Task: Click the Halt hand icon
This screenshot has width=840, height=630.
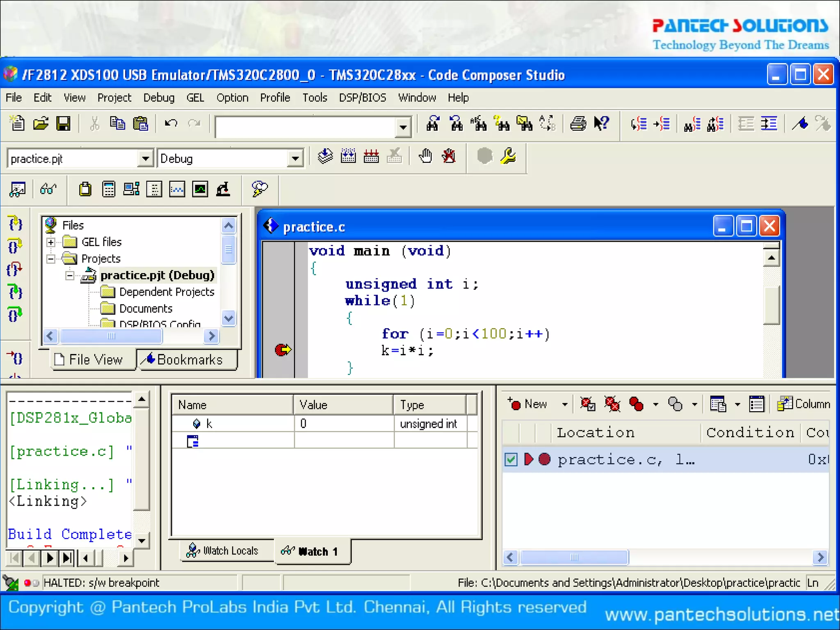Action: point(426,156)
